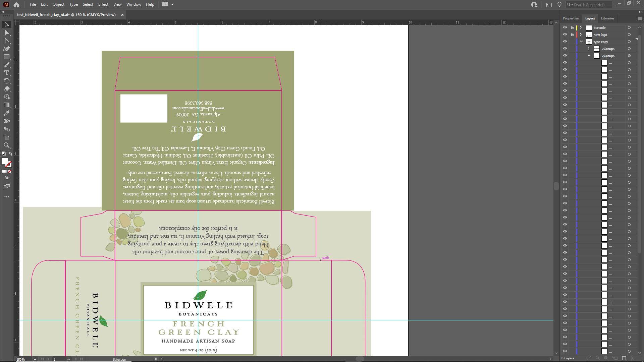Expand the type copy layer group
This screenshot has width=644, height=362.
point(581,42)
